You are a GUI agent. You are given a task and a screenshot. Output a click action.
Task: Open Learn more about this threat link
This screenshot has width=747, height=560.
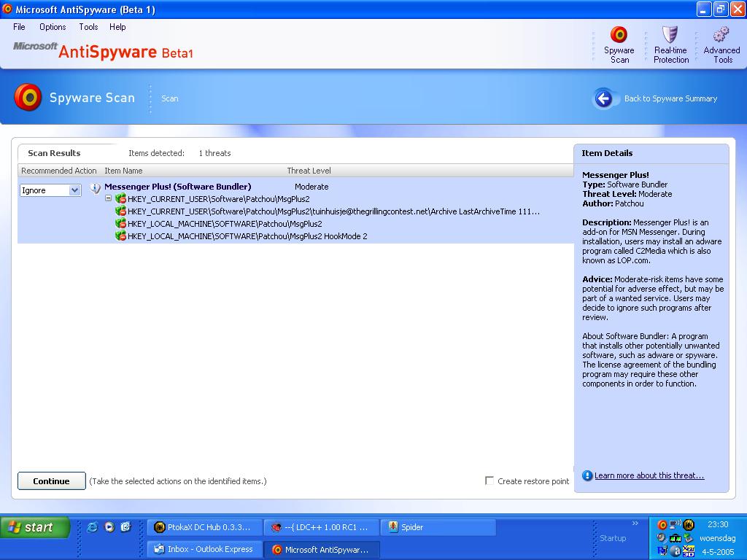[x=649, y=475]
